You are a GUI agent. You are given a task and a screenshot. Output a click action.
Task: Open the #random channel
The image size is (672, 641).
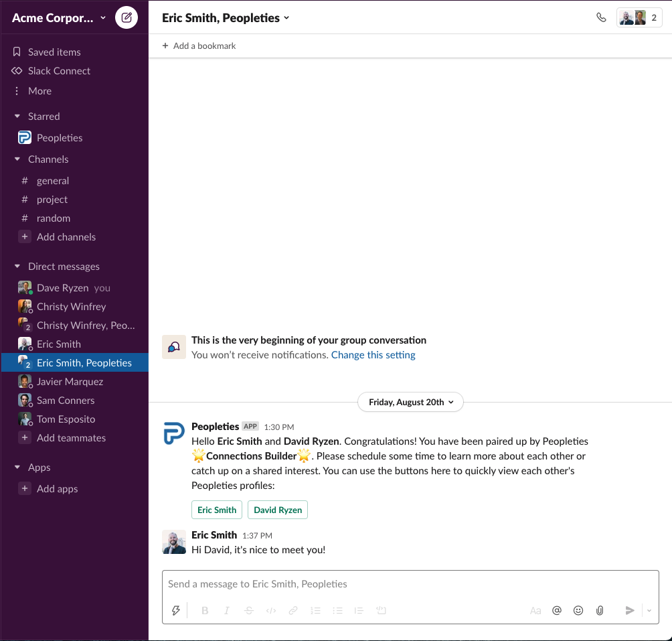coord(74,218)
